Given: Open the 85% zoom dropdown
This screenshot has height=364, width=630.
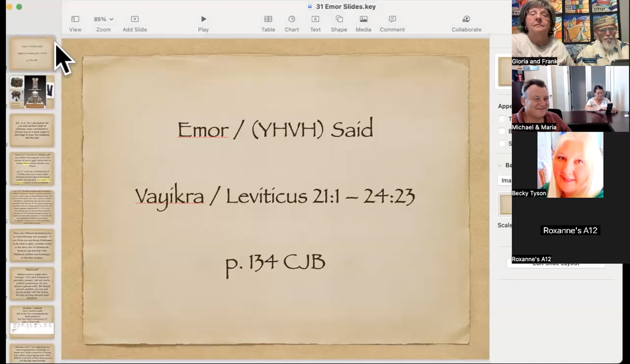Looking at the screenshot, I should [103, 19].
